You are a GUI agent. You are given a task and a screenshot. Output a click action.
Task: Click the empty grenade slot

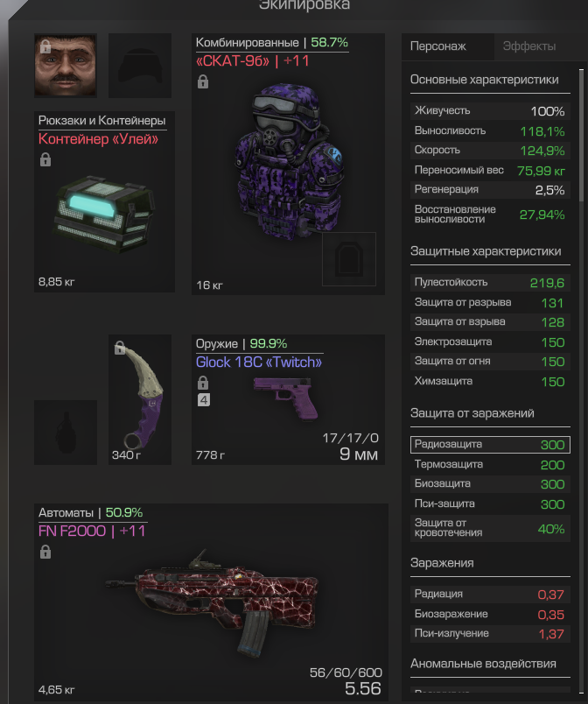(66, 433)
